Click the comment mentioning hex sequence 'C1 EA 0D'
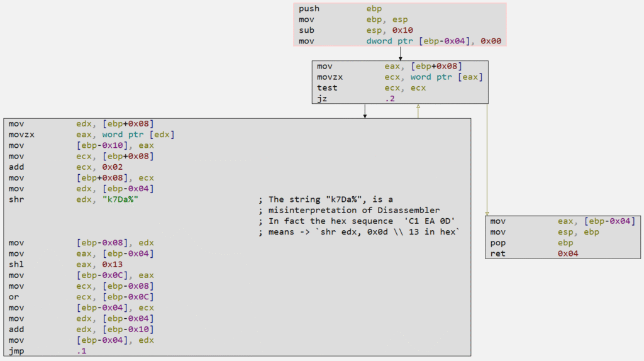The height and width of the screenshot is (361, 644). click(362, 221)
